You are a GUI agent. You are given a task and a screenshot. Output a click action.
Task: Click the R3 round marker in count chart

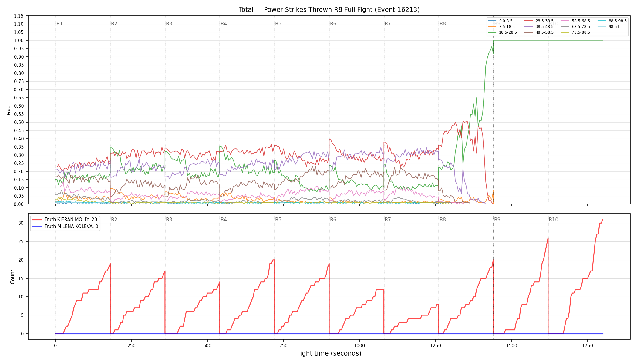(x=169, y=220)
